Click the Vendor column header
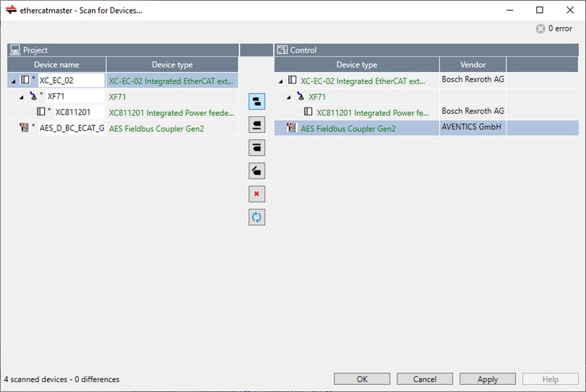Image resolution: width=586 pixels, height=392 pixels. (x=473, y=65)
